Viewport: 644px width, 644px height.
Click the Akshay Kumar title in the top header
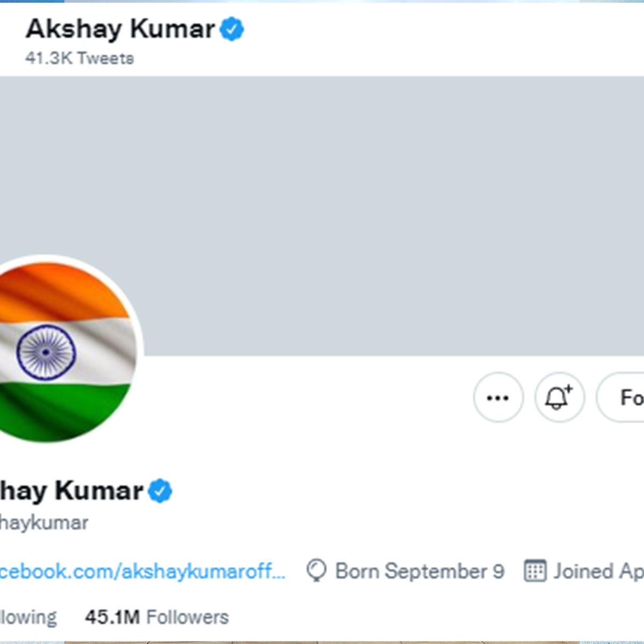point(120,29)
